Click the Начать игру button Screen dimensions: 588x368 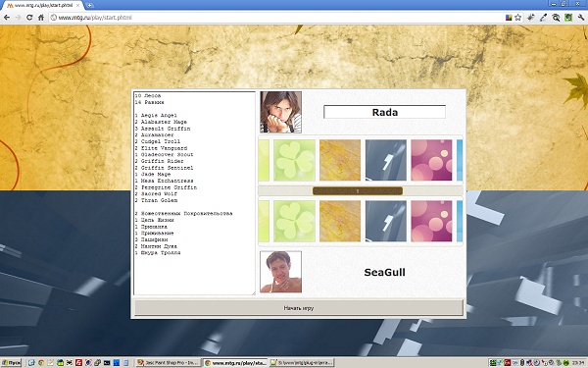pos(299,308)
